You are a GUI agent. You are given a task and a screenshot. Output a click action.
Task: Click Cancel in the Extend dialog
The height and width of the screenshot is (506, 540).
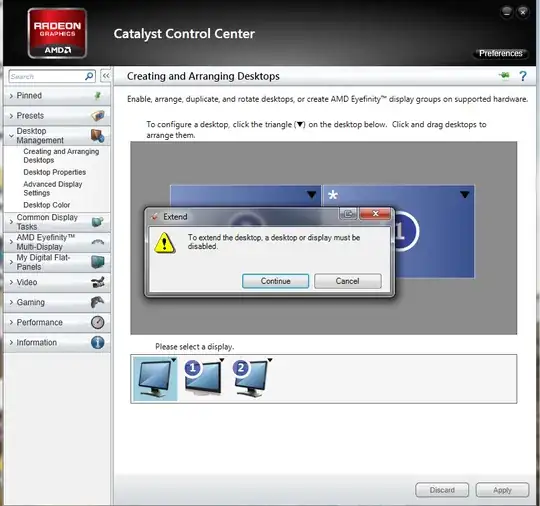tap(347, 281)
